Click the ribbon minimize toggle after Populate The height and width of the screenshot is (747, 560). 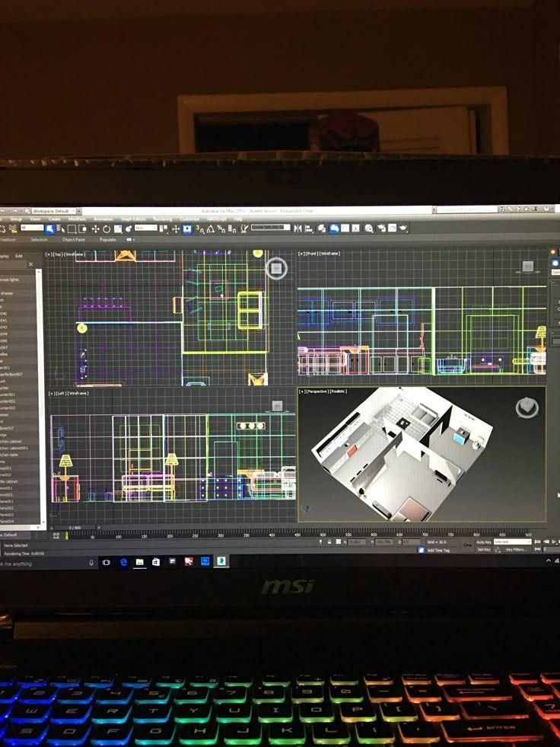[x=130, y=240]
